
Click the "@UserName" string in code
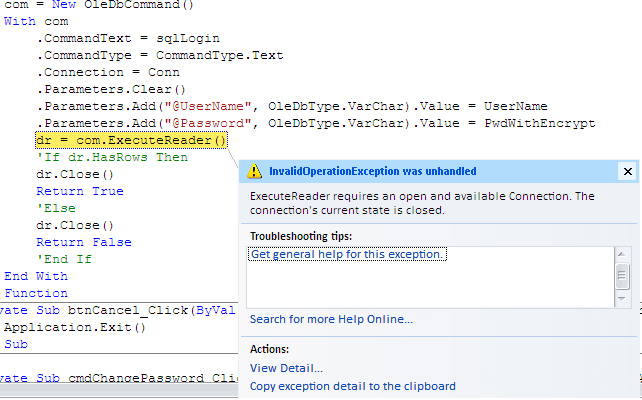[208, 106]
